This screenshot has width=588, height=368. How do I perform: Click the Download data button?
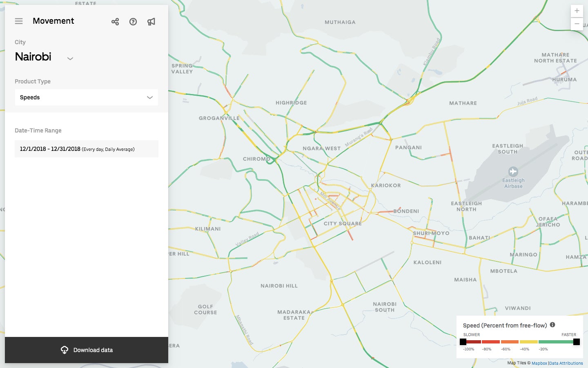pos(86,350)
